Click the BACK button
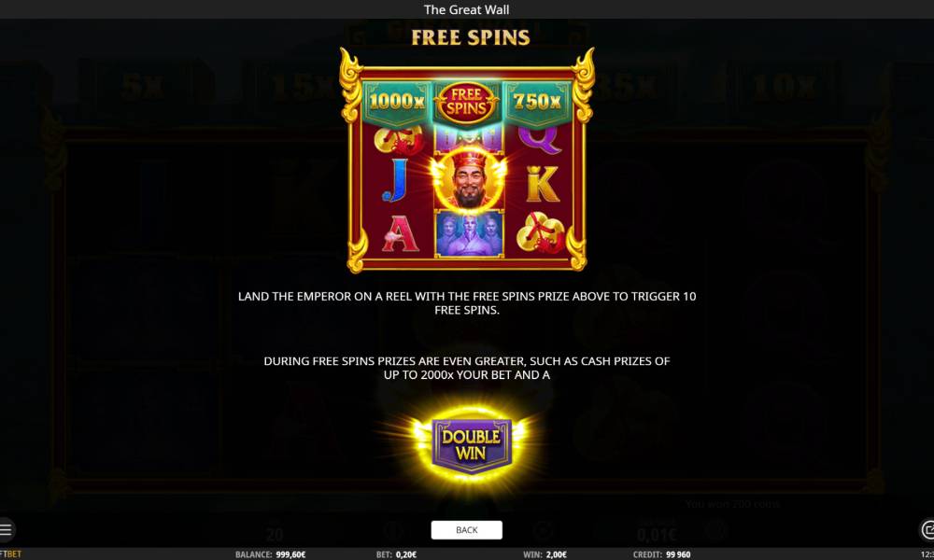This screenshot has width=934, height=560. 466,529
